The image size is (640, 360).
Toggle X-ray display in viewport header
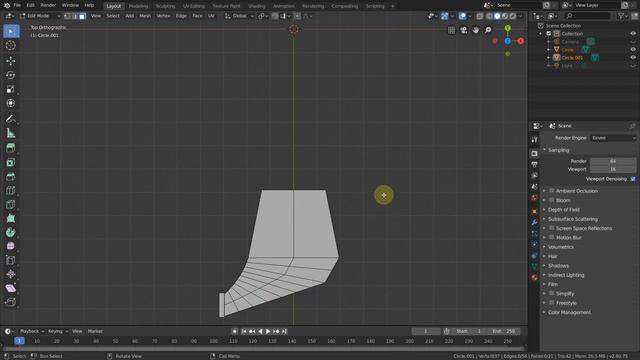[x=480, y=16]
